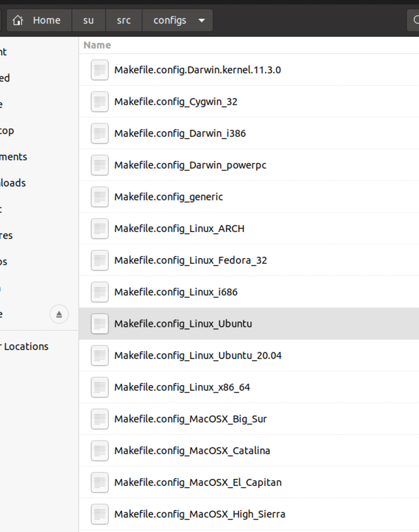
Task: Select file name Makefile.config_generic
Action: [x=168, y=197]
